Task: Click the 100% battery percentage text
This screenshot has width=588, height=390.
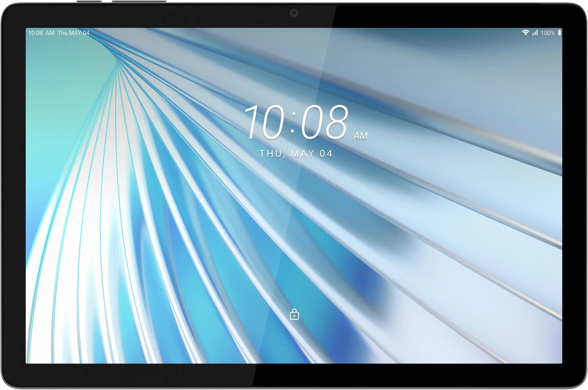Action: 548,33
